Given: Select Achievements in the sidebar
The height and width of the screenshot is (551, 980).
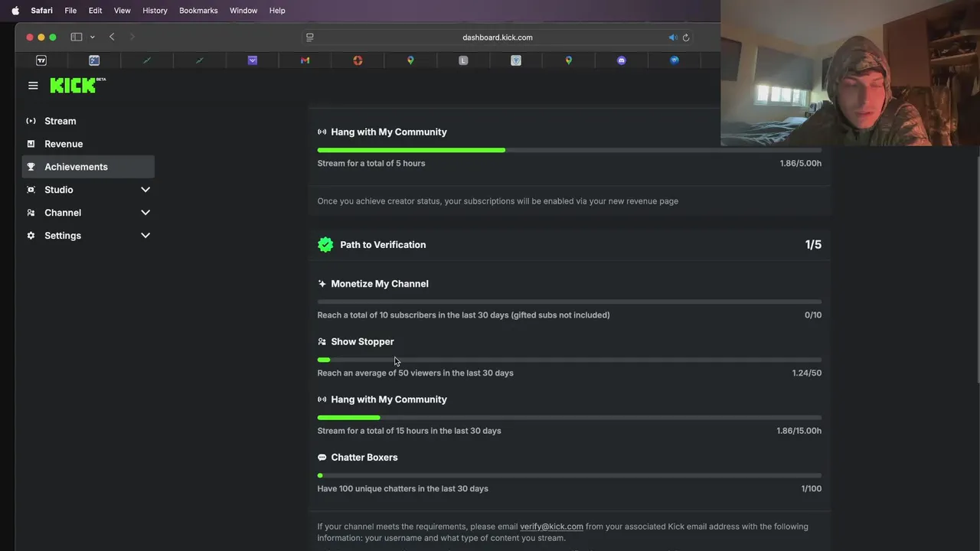Looking at the screenshot, I should click(x=88, y=167).
